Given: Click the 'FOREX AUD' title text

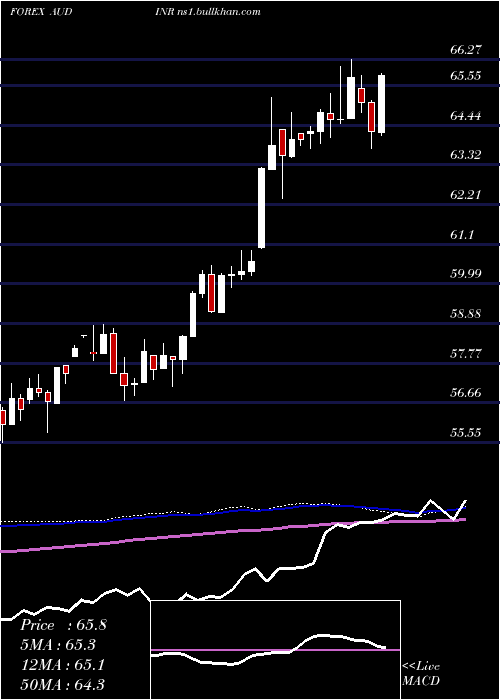Looking at the screenshot, I should pyautogui.click(x=41, y=12).
